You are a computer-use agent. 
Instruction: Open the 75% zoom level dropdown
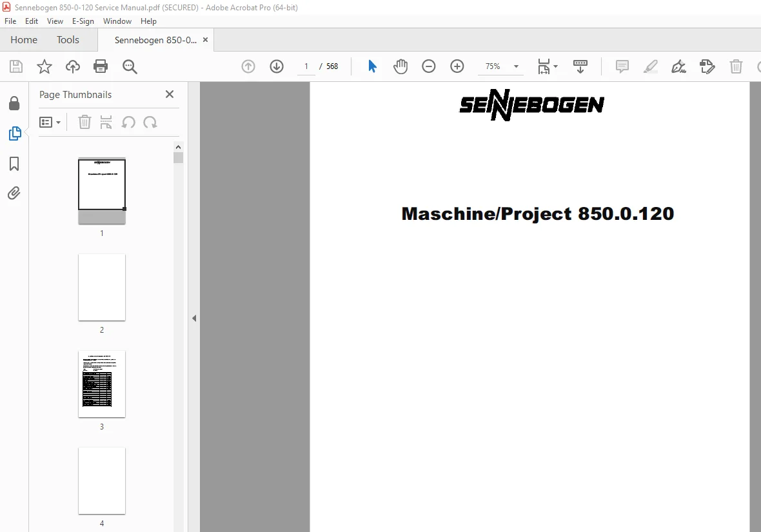(x=516, y=66)
